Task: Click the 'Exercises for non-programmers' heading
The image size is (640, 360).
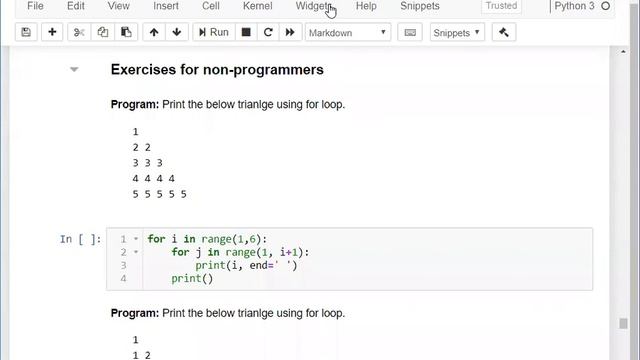Action: coord(217,70)
